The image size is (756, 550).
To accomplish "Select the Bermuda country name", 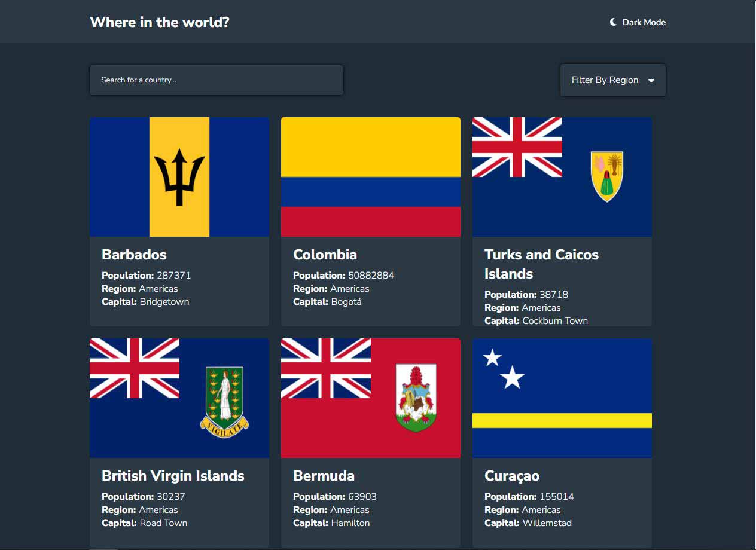I will coord(324,476).
